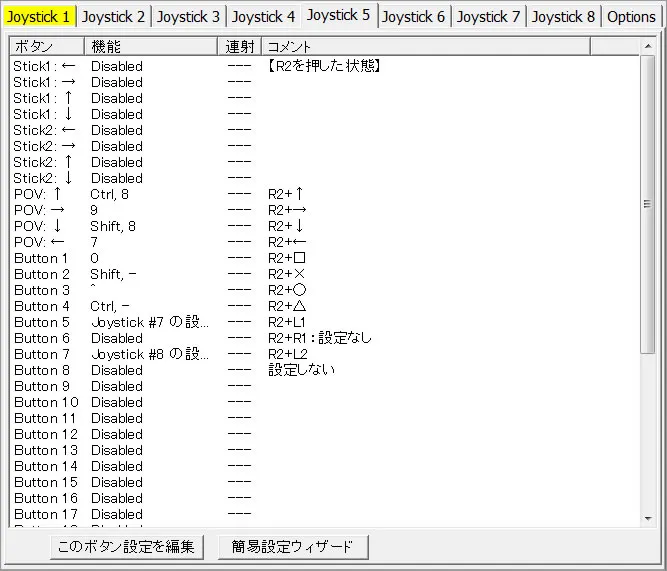Click the vertical scrollbar thumb
The image size is (667, 571).
pyautogui.click(x=648, y=205)
